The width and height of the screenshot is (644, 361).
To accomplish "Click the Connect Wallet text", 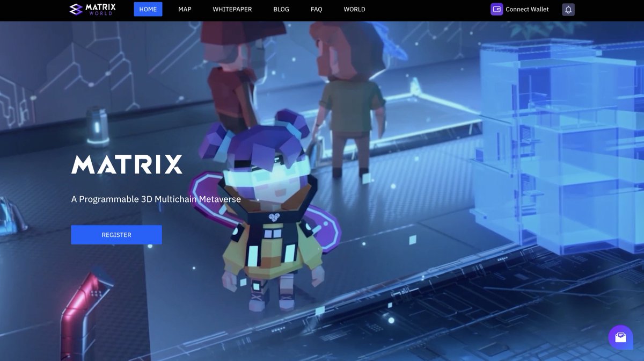I will [527, 9].
